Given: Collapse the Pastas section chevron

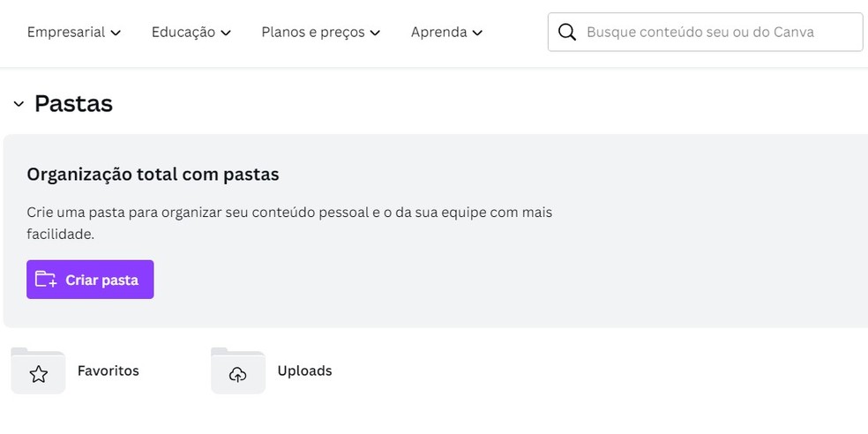Looking at the screenshot, I should 19,103.
